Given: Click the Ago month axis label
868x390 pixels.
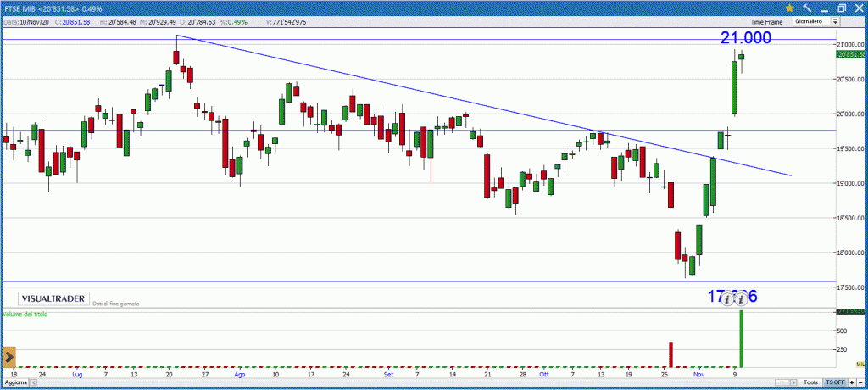Looking at the screenshot, I should pyautogui.click(x=239, y=374).
